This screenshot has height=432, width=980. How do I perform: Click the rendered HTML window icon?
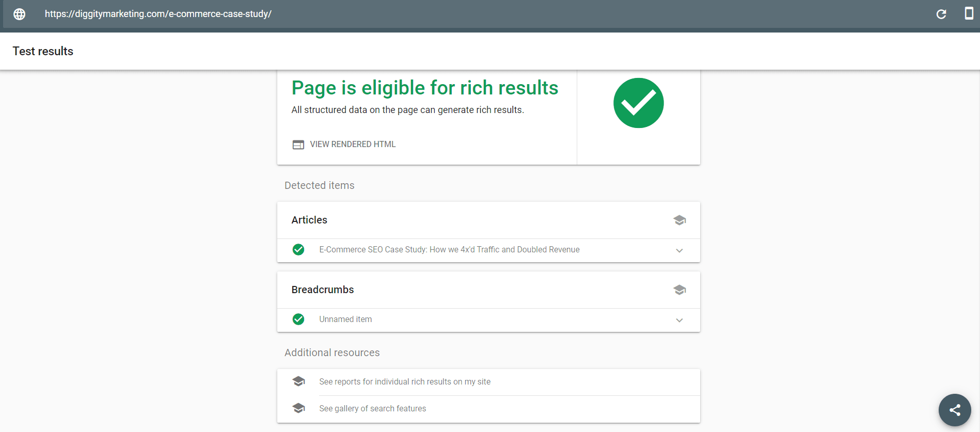pos(298,145)
